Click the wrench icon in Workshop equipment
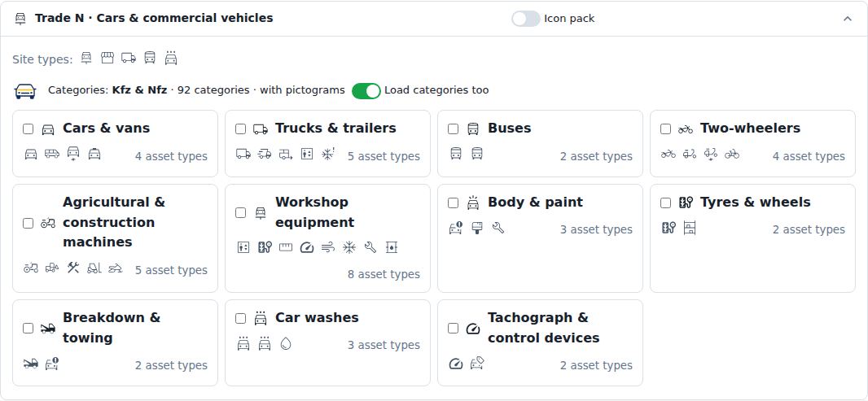The height and width of the screenshot is (401, 868). click(x=370, y=247)
